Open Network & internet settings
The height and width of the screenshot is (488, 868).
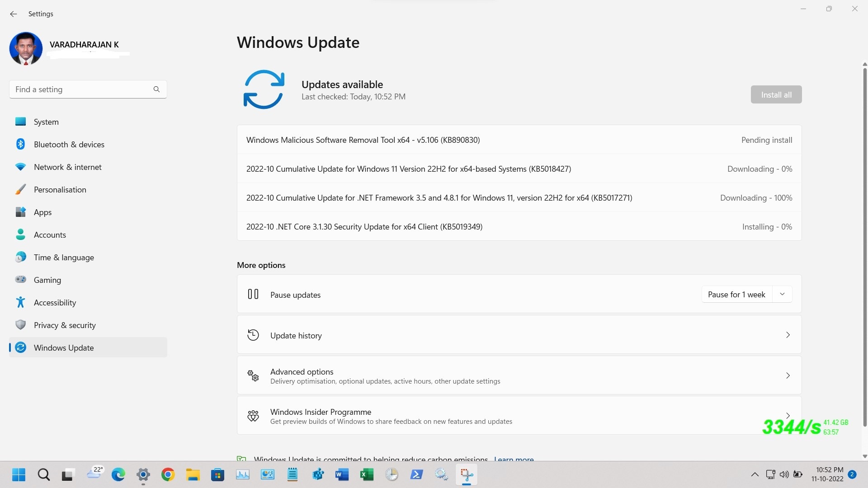(x=67, y=167)
